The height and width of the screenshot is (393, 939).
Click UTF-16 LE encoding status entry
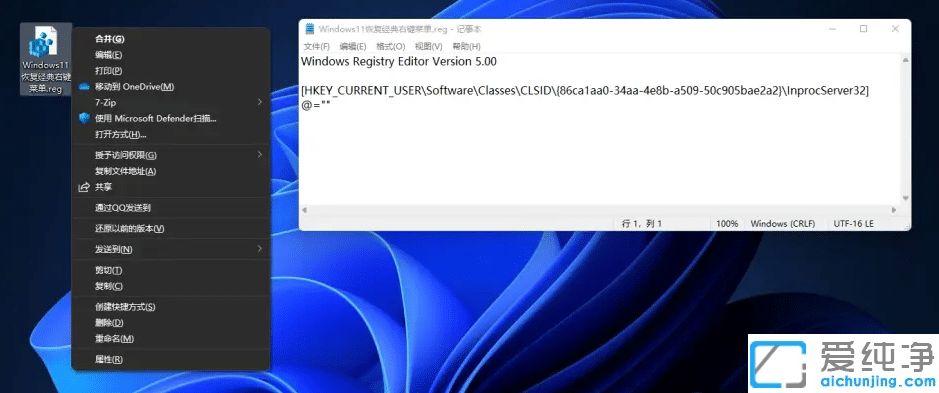click(x=853, y=223)
